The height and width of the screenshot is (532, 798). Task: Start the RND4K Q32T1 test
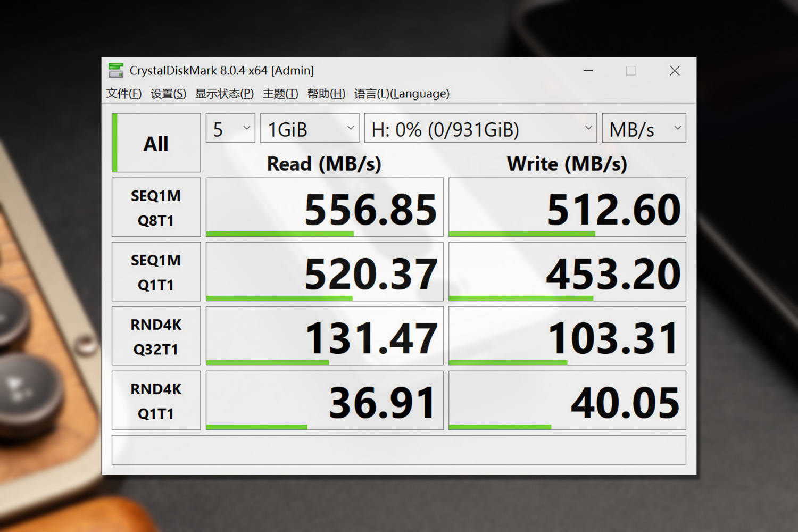[x=156, y=336]
